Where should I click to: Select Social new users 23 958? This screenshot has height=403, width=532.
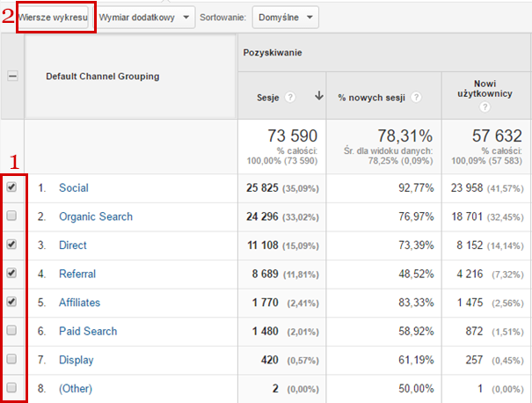pos(467,187)
